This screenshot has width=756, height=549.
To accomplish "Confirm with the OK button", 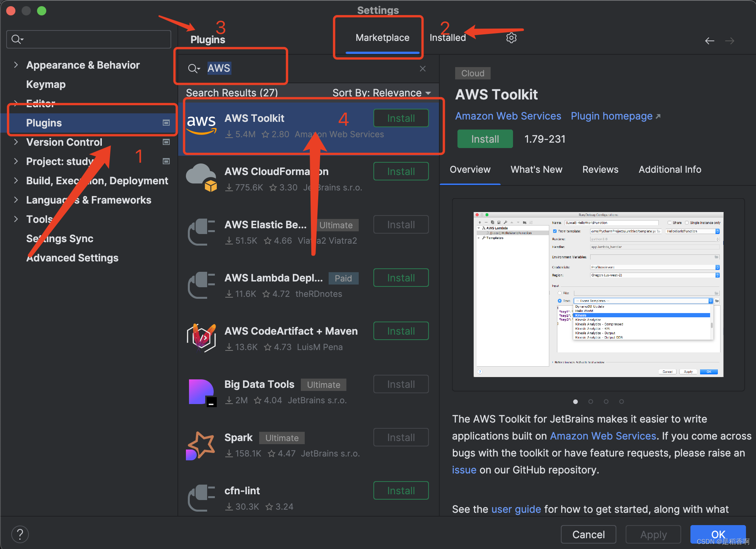I will [718, 534].
